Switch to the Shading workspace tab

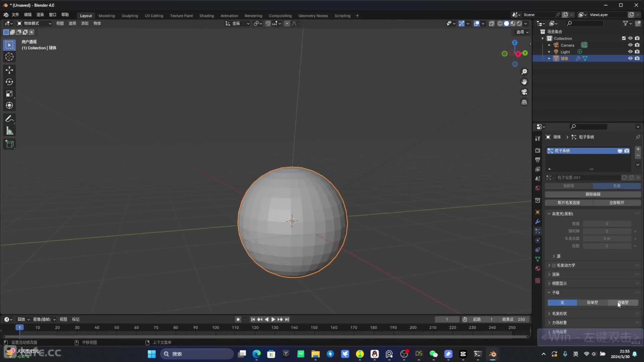207,16
